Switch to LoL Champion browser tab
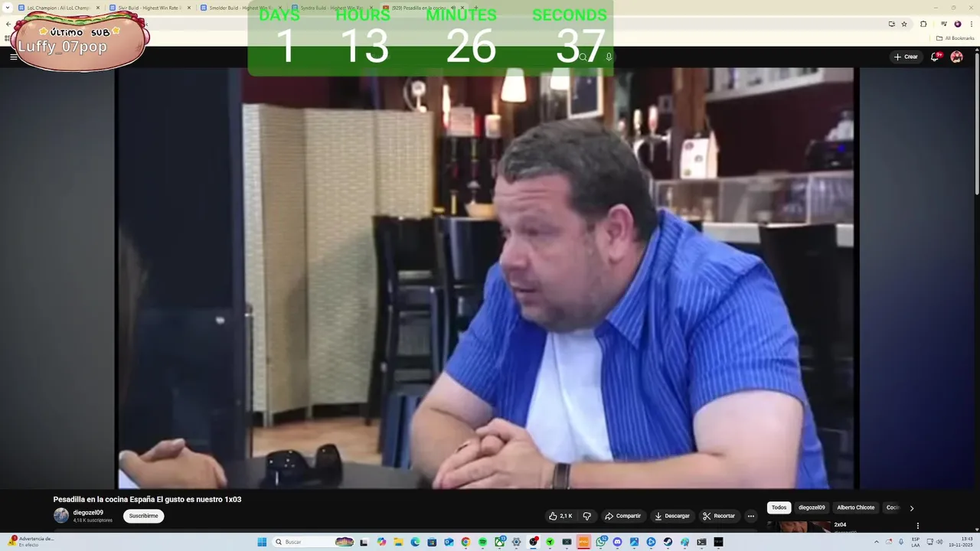Viewport: 980px width, 551px height. (59, 8)
